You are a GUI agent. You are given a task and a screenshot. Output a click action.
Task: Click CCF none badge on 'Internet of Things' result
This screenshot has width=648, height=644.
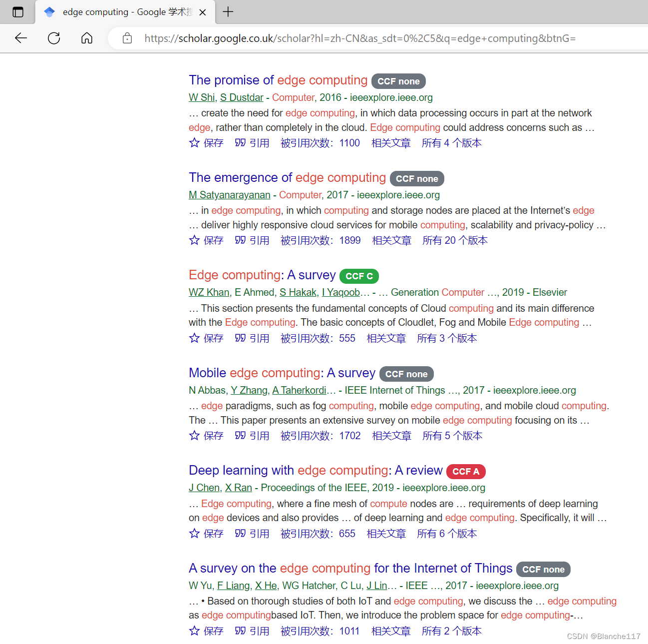pyautogui.click(x=543, y=569)
